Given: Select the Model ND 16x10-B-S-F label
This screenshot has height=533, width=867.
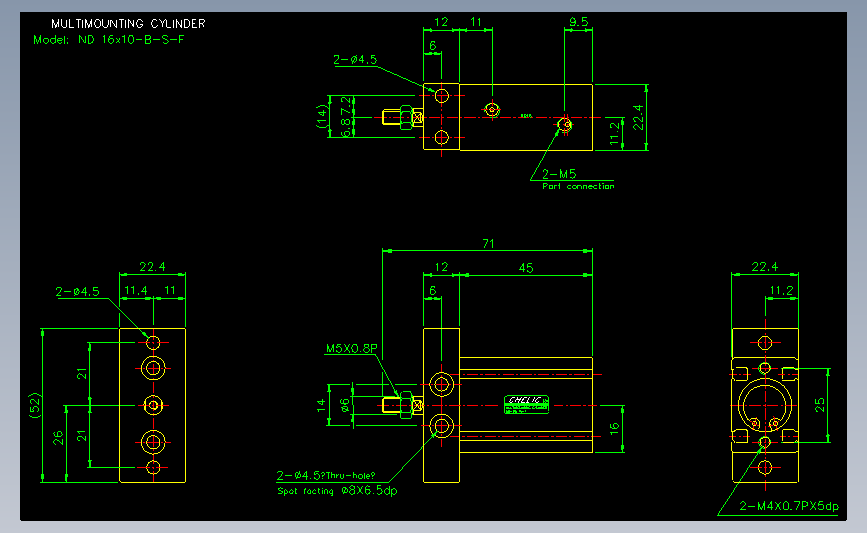Looking at the screenshot, I should pyautogui.click(x=109, y=40).
